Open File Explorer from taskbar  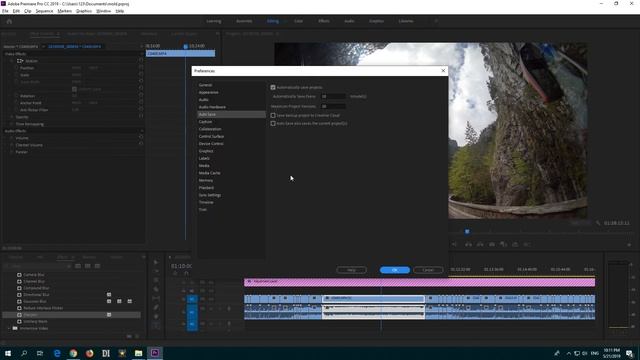click(138, 353)
